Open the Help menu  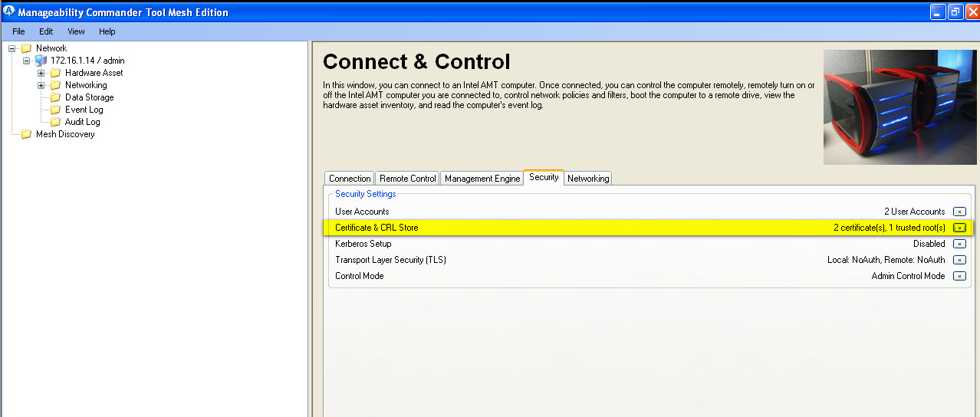tap(107, 31)
